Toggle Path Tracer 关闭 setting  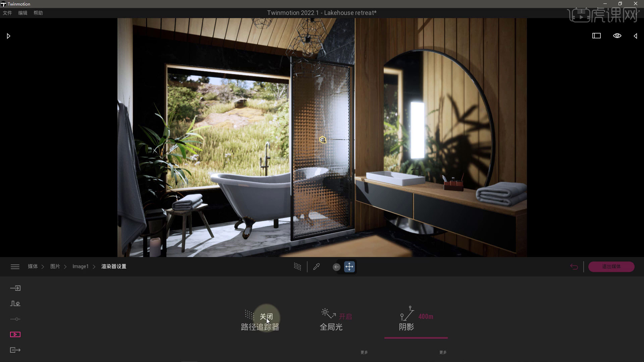tap(266, 316)
